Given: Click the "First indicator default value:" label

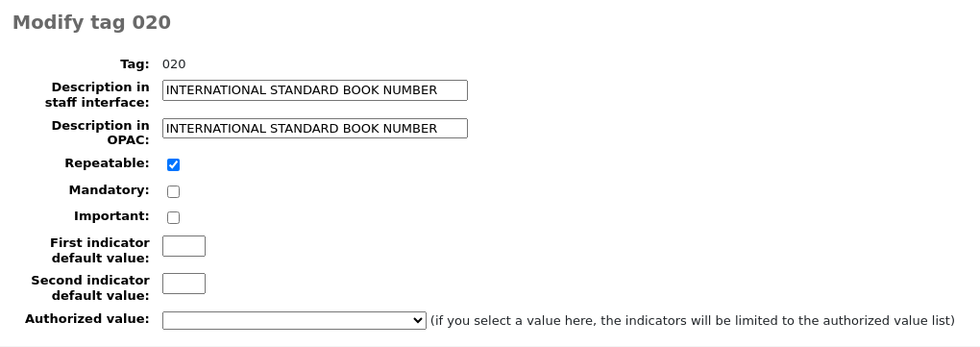Looking at the screenshot, I should [99, 250].
